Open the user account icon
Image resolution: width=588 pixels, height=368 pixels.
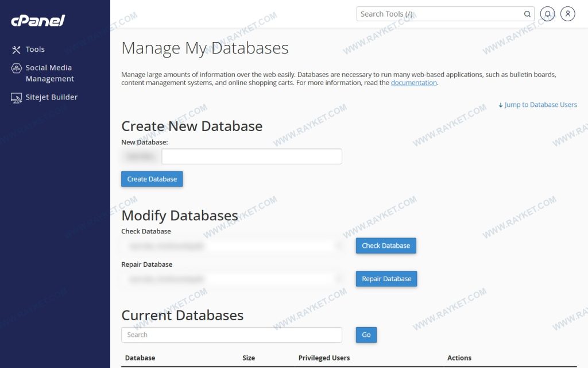pos(567,14)
